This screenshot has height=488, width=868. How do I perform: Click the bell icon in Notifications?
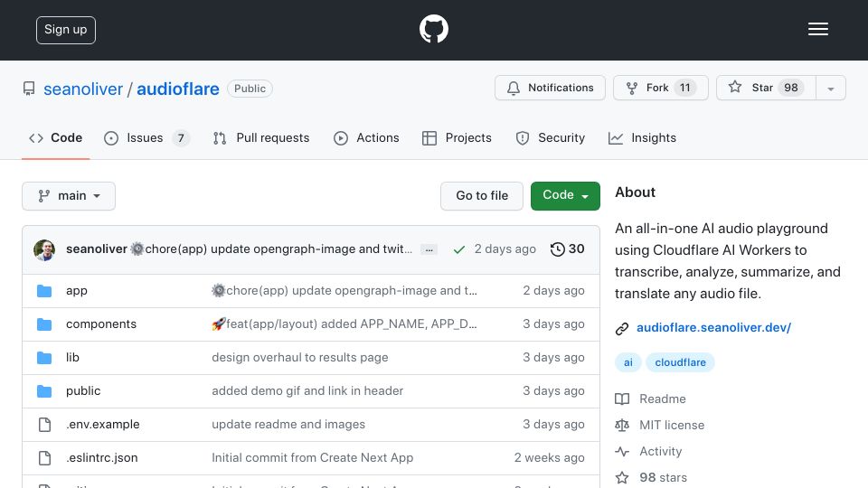click(514, 88)
